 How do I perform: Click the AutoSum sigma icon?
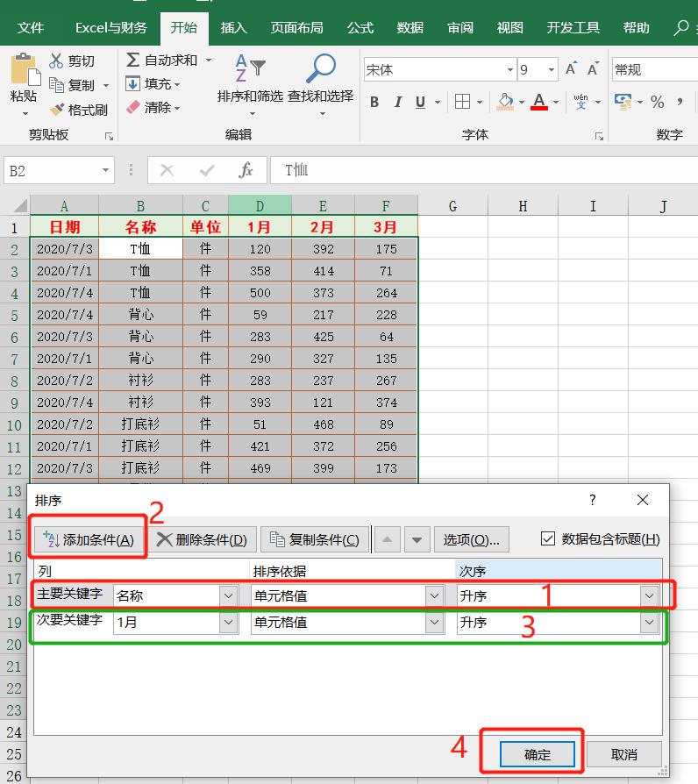tap(132, 60)
